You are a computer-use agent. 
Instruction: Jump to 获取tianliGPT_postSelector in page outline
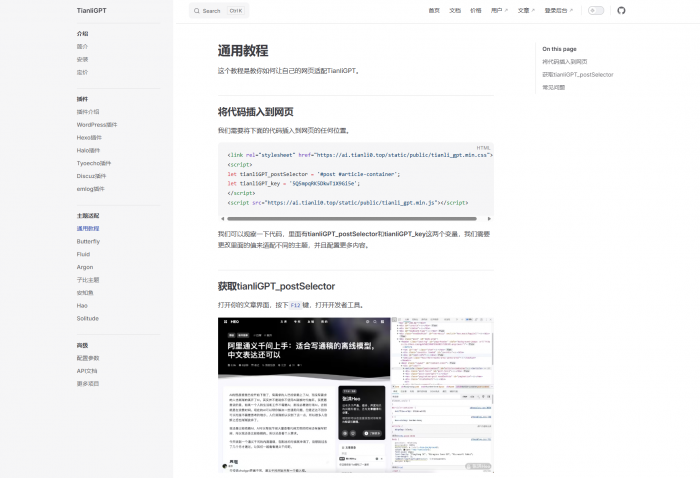tap(578, 75)
